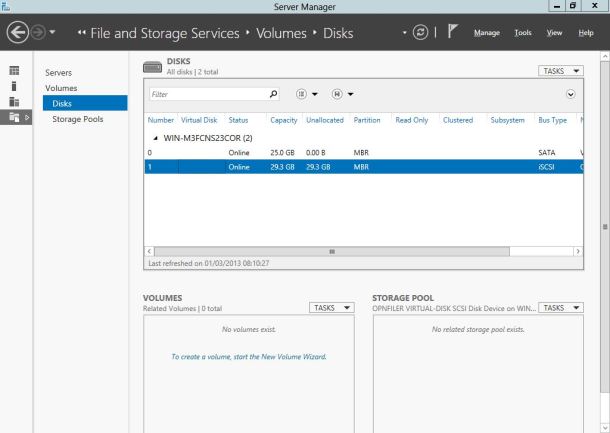Click the SATA bus type cell
The height and width of the screenshot is (433, 610).
click(x=547, y=153)
